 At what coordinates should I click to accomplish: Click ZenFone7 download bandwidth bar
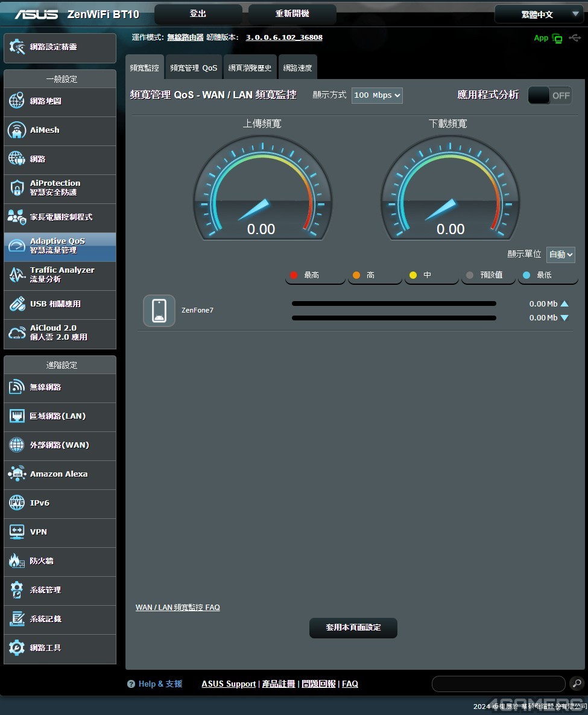pyautogui.click(x=394, y=318)
